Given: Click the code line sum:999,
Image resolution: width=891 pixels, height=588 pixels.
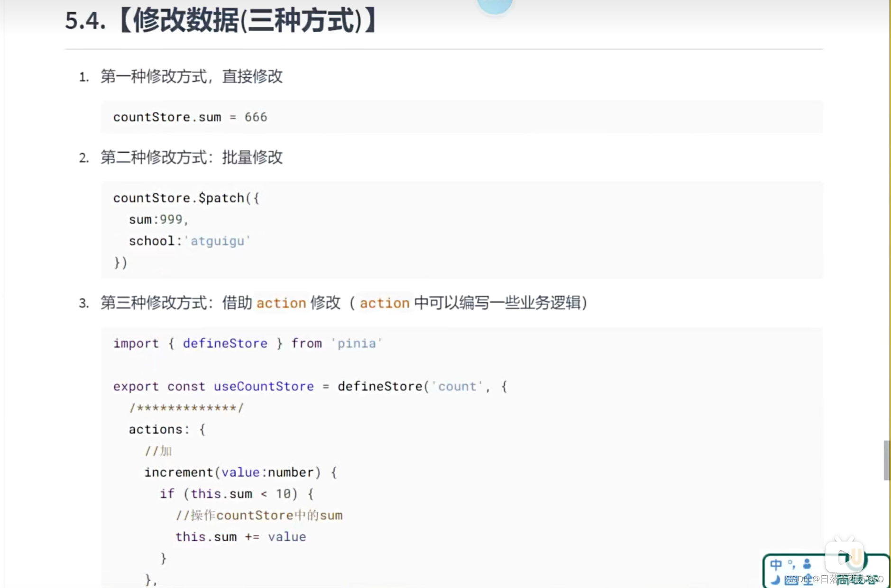Looking at the screenshot, I should pos(159,219).
